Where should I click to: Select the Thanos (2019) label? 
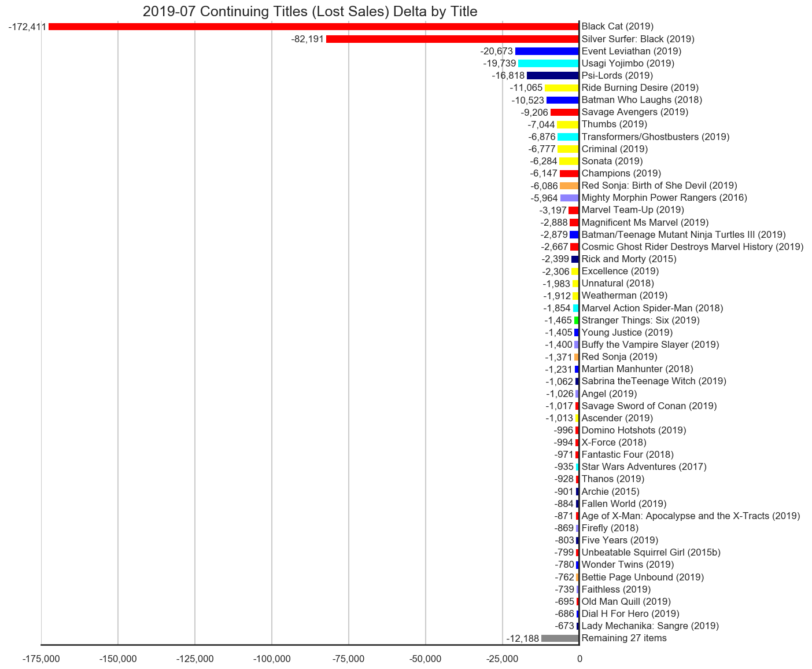pos(613,479)
